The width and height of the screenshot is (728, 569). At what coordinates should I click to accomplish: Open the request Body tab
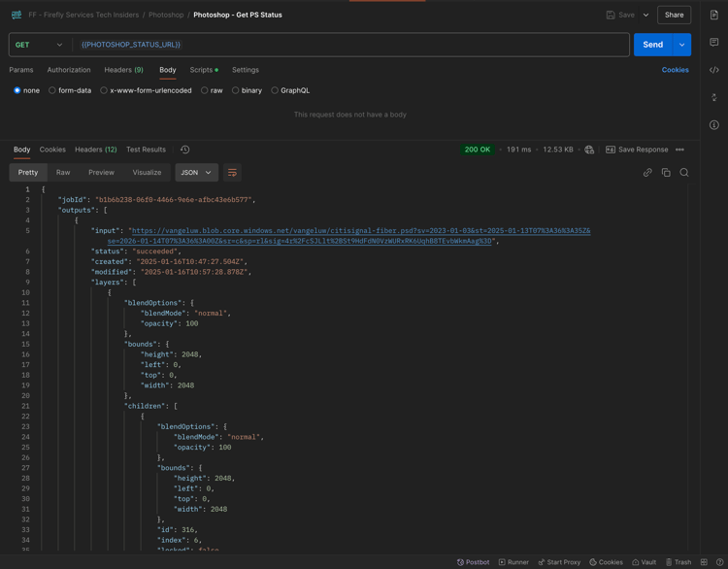[x=168, y=70]
